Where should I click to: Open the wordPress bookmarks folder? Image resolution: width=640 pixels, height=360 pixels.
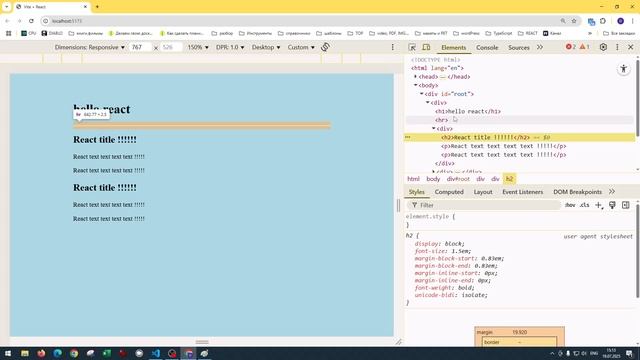coord(466,33)
